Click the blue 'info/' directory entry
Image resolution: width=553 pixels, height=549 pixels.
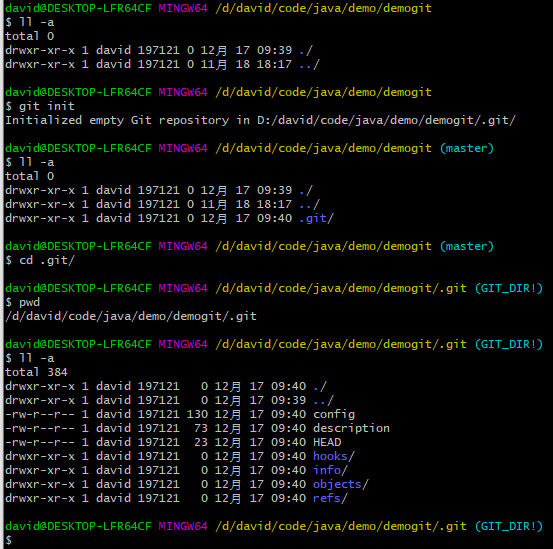tap(330, 470)
